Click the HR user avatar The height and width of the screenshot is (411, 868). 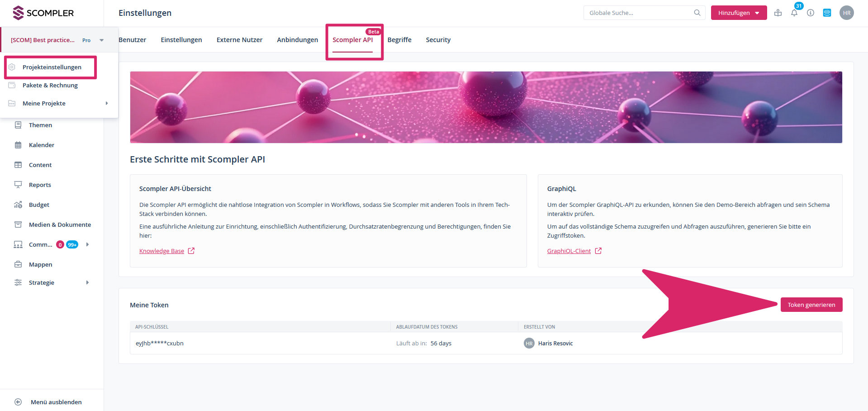846,13
